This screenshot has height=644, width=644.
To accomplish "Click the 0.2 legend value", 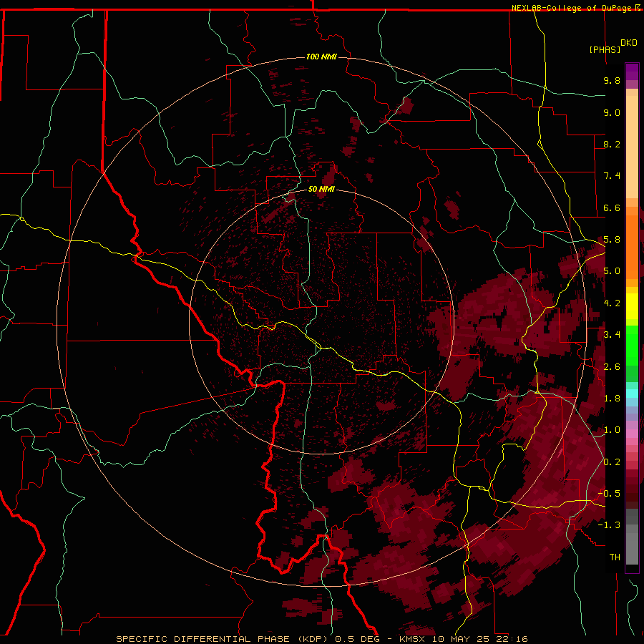I will [612, 462].
